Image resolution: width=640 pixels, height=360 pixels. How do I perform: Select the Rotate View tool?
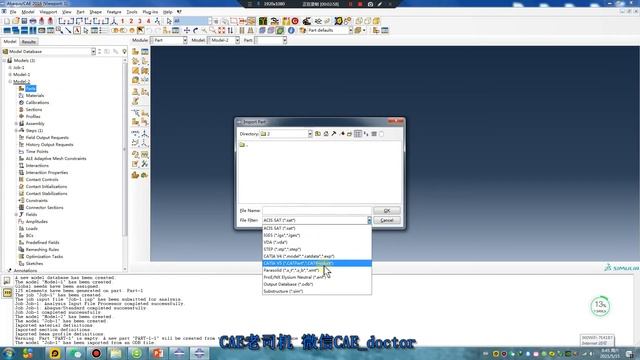click(x=196, y=30)
